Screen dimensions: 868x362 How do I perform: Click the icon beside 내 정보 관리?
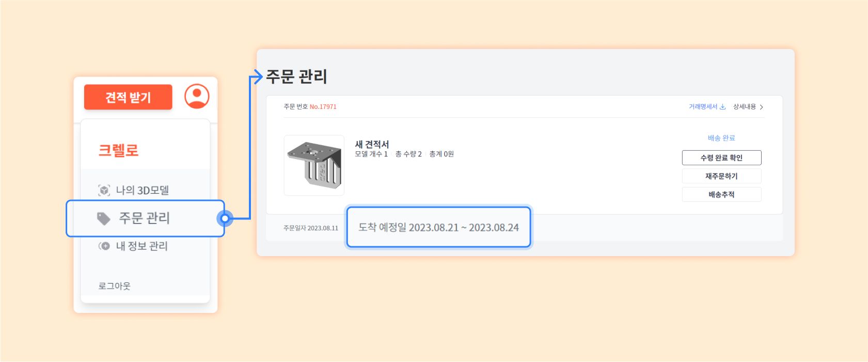(104, 246)
